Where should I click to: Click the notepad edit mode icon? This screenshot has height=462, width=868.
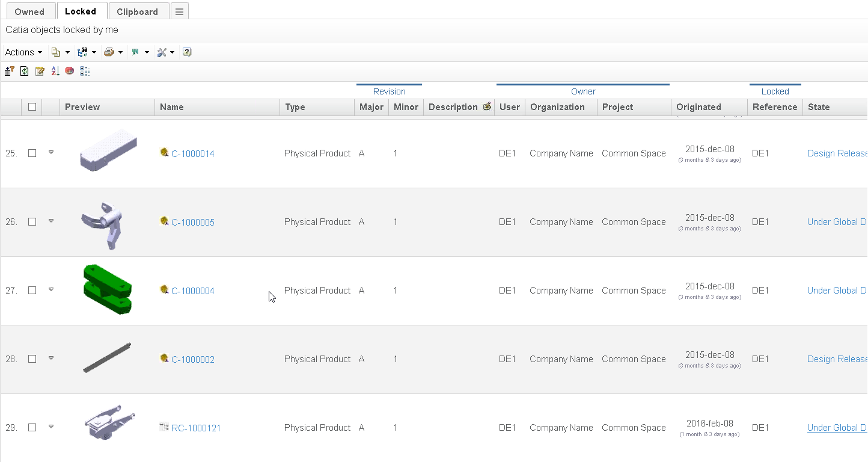tap(40, 71)
